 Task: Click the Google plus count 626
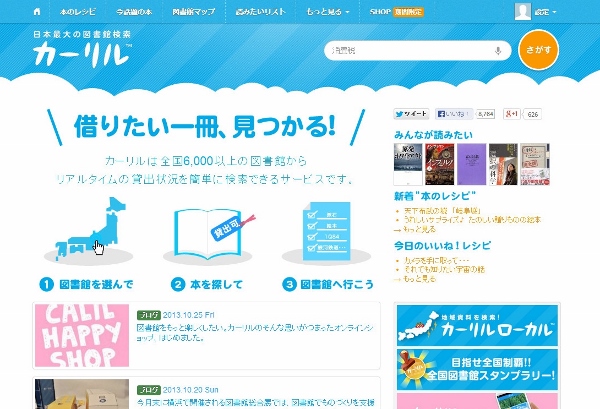point(532,114)
